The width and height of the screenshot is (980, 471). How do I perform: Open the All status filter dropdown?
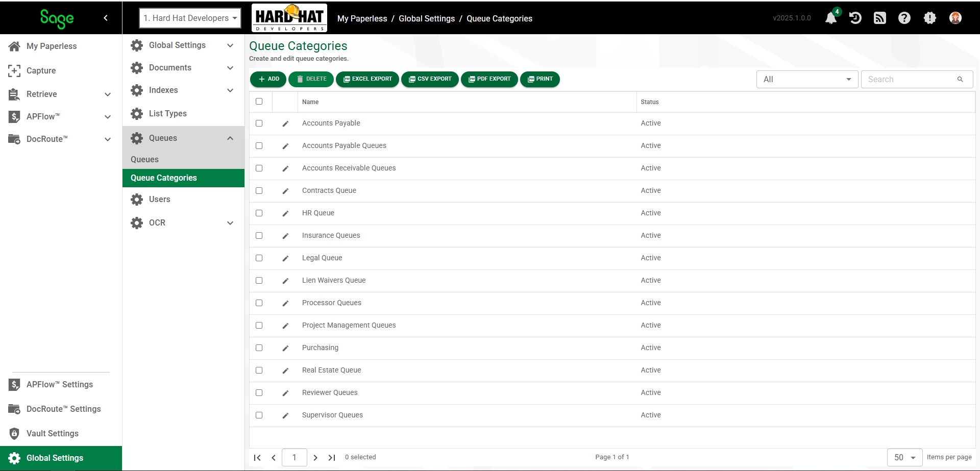(x=807, y=79)
